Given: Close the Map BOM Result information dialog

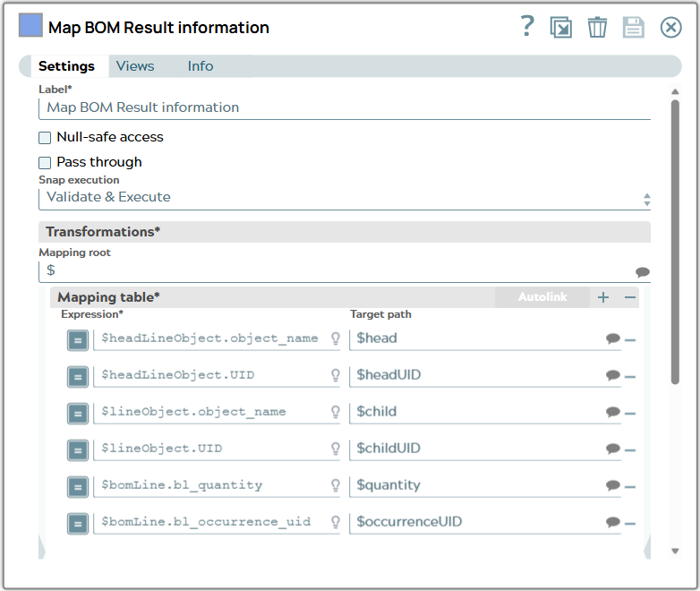Looking at the screenshot, I should (x=670, y=27).
